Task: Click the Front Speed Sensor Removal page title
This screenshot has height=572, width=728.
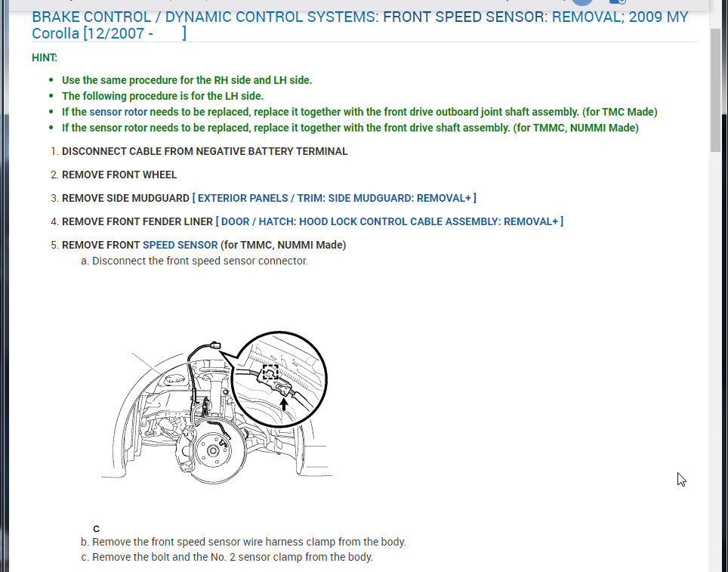Action: tap(359, 25)
